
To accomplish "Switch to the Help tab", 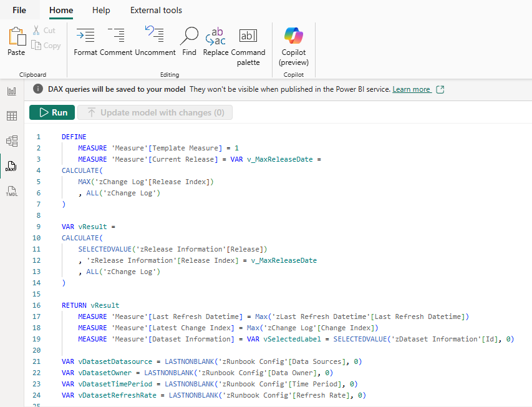I will (101, 10).
